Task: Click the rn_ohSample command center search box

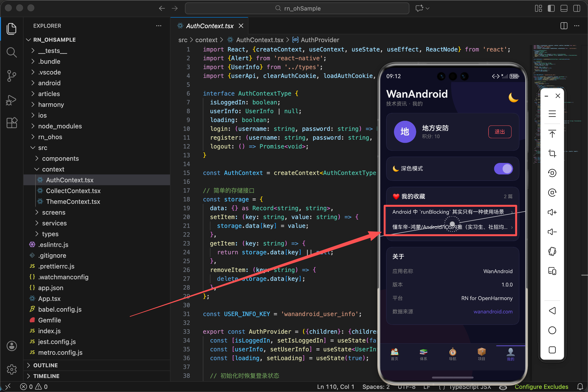Action: 297,9
